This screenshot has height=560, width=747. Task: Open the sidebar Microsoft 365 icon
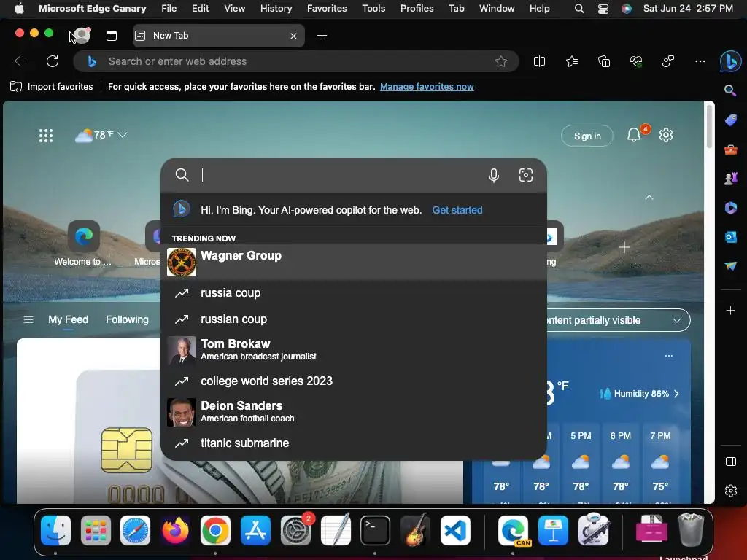click(x=731, y=208)
